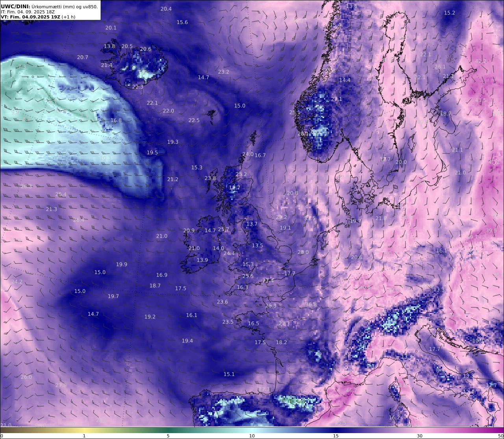Select the 18.2 value over France
The image size is (504, 439).
[282, 342]
